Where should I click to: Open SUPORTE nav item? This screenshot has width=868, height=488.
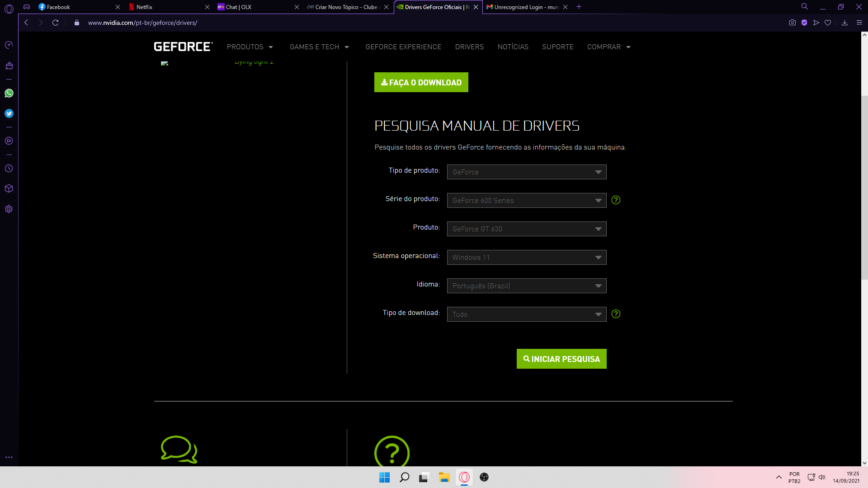tap(557, 47)
